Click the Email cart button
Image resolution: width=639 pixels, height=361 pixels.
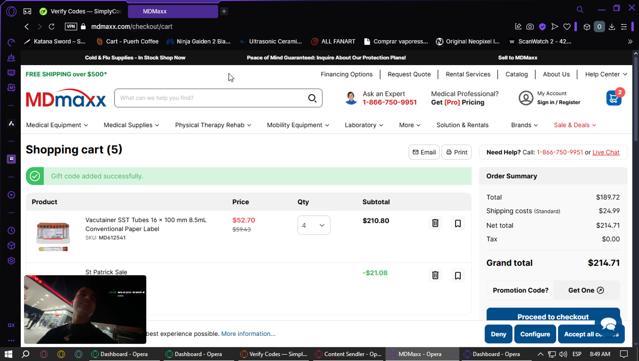(x=424, y=152)
